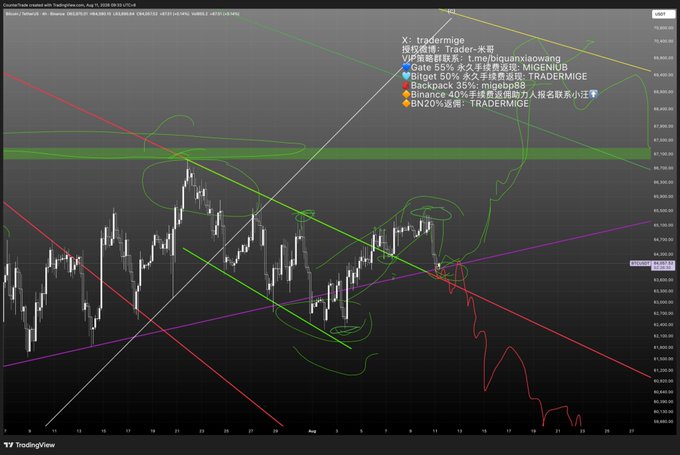Select the 'Backpack 35%: migebp88' line

tap(464, 85)
